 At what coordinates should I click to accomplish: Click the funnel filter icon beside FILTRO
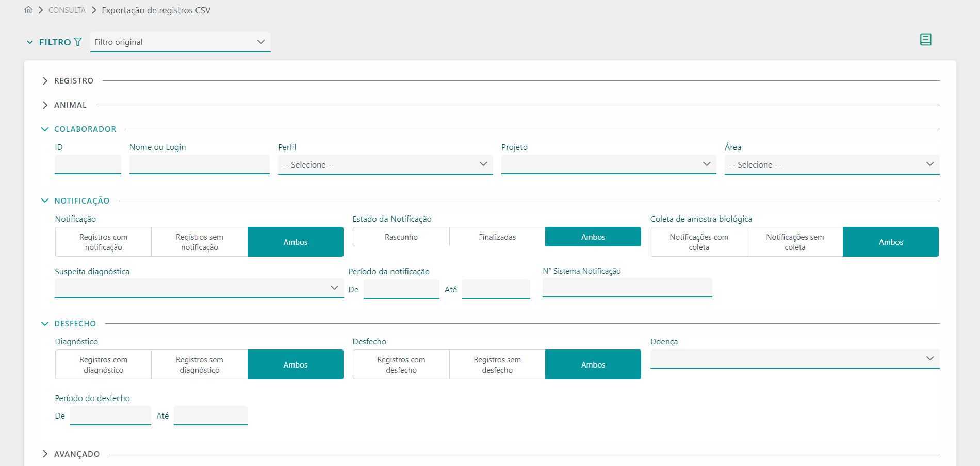point(78,42)
